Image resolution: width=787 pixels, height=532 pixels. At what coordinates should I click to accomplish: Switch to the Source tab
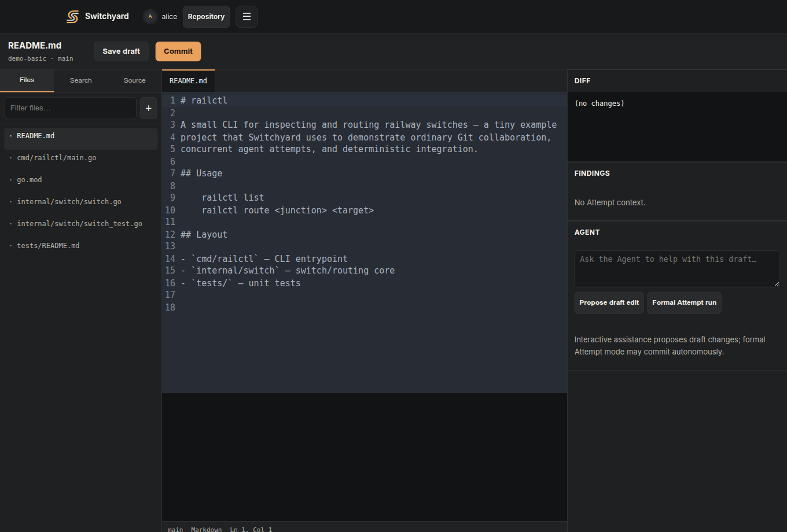point(135,80)
